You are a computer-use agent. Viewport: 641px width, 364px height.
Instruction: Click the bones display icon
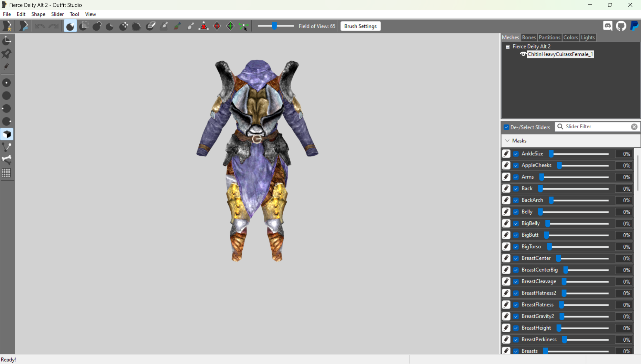(7, 160)
